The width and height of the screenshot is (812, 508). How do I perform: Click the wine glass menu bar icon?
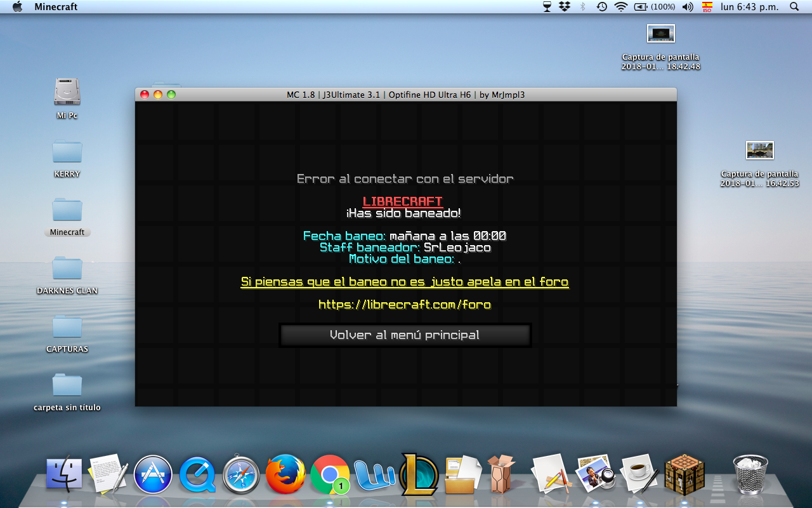(547, 6)
